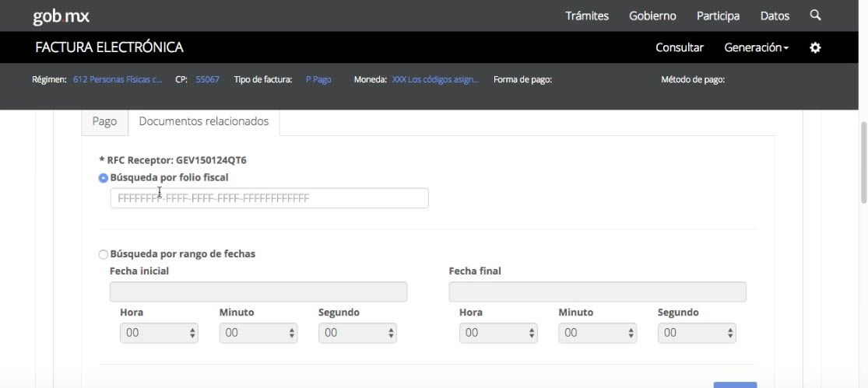
Task: Open Hora dropdown under Fecha inicial
Action: 160,333
